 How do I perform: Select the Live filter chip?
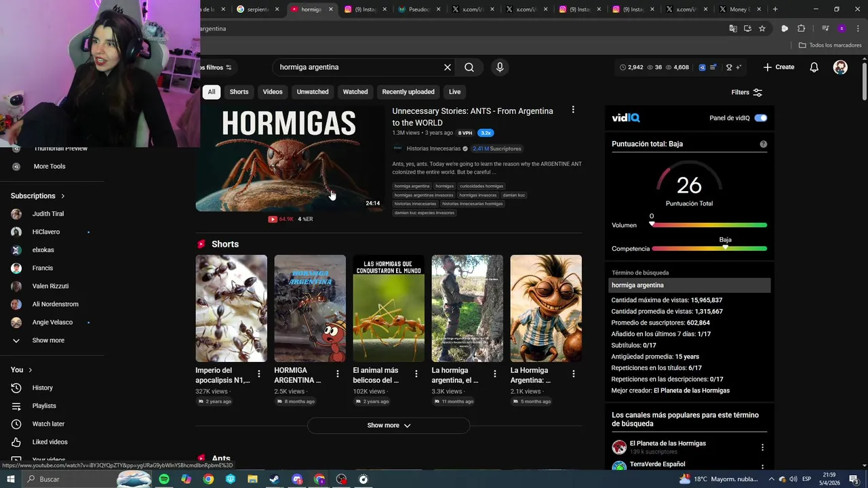(x=454, y=91)
